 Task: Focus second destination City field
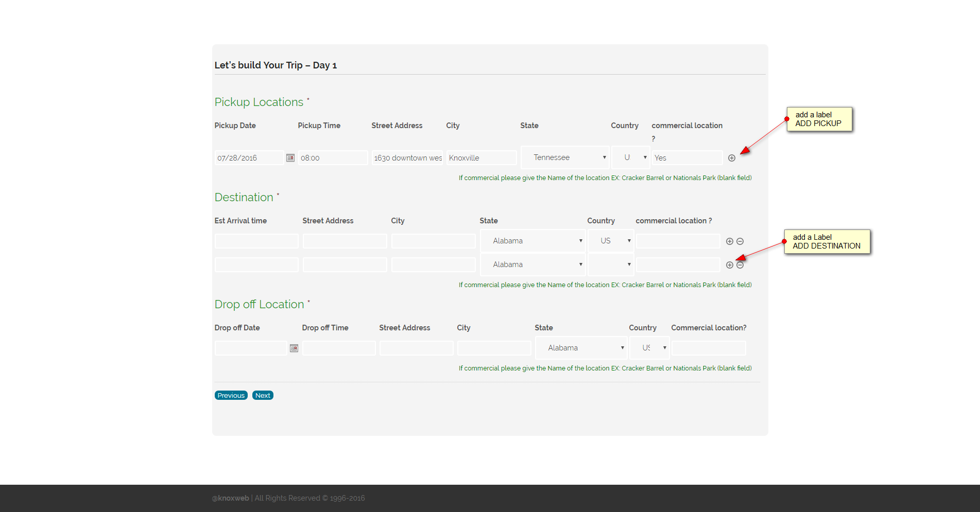434,265
